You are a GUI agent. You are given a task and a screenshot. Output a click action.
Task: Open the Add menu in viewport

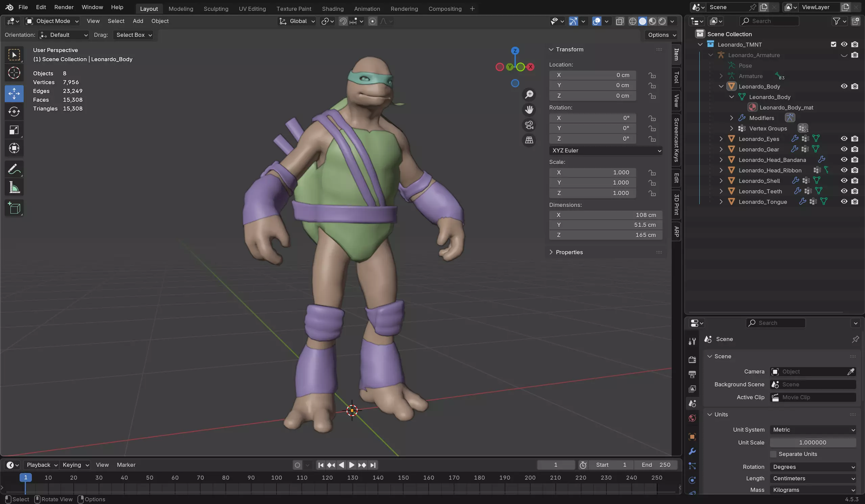pos(138,21)
